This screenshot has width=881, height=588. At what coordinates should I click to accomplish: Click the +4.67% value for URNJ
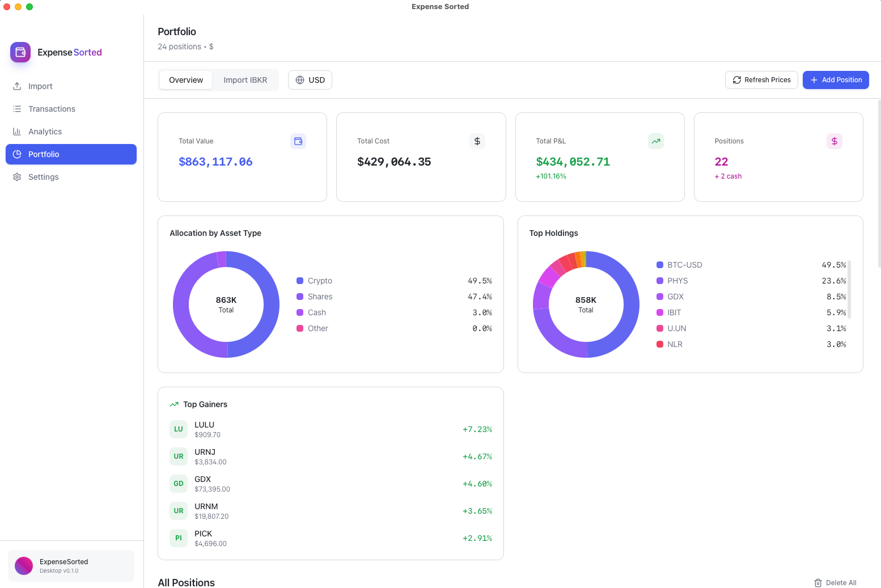click(x=477, y=456)
